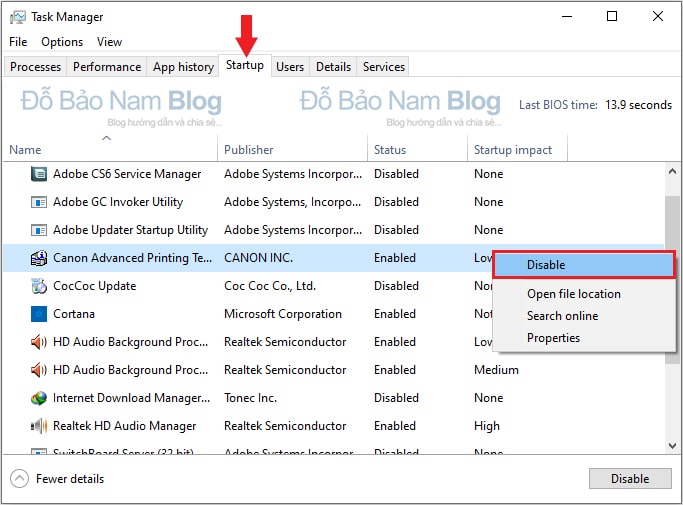Choose Search online in context menu
683x505 pixels.
coord(562,316)
